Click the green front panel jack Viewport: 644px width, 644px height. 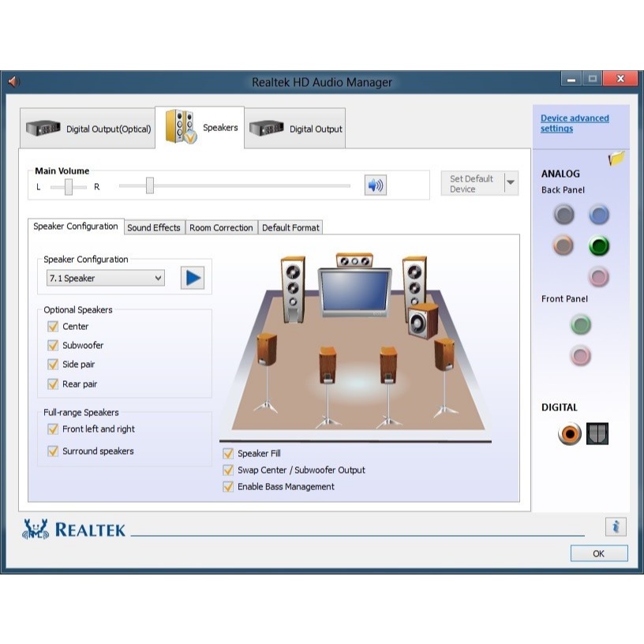581,324
